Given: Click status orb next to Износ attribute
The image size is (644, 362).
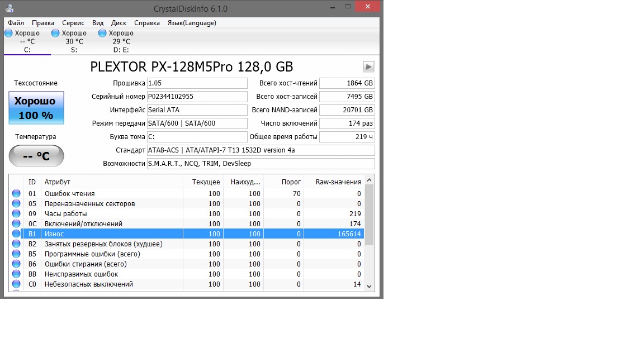Looking at the screenshot, I should click(x=16, y=234).
